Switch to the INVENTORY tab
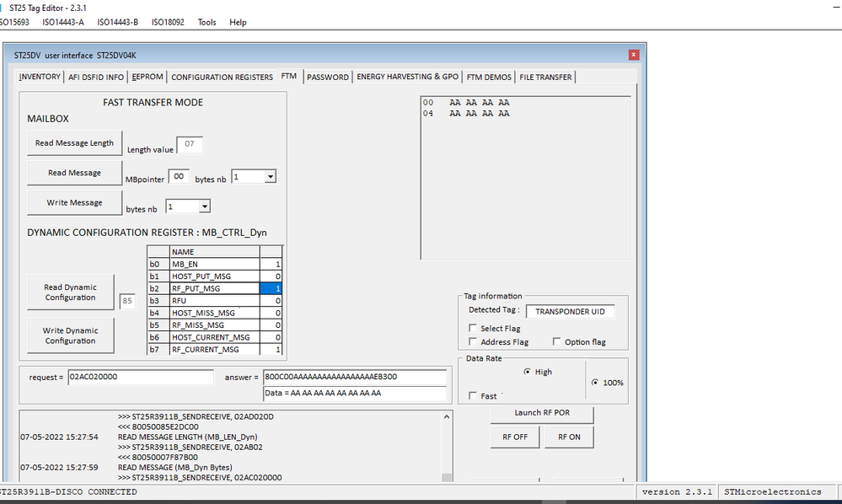 click(40, 77)
